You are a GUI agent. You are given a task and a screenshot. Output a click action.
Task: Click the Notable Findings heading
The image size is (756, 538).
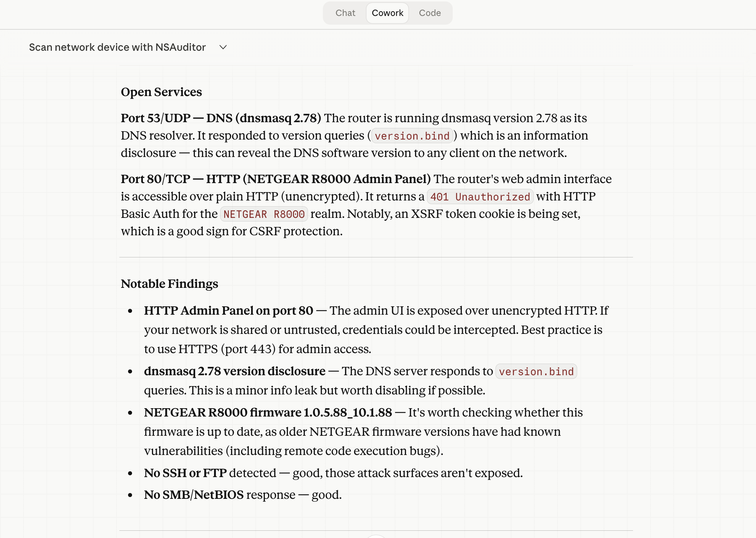[x=169, y=284]
